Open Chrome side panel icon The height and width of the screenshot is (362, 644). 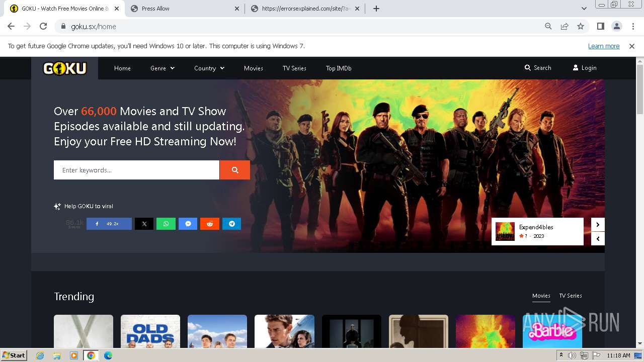click(600, 26)
